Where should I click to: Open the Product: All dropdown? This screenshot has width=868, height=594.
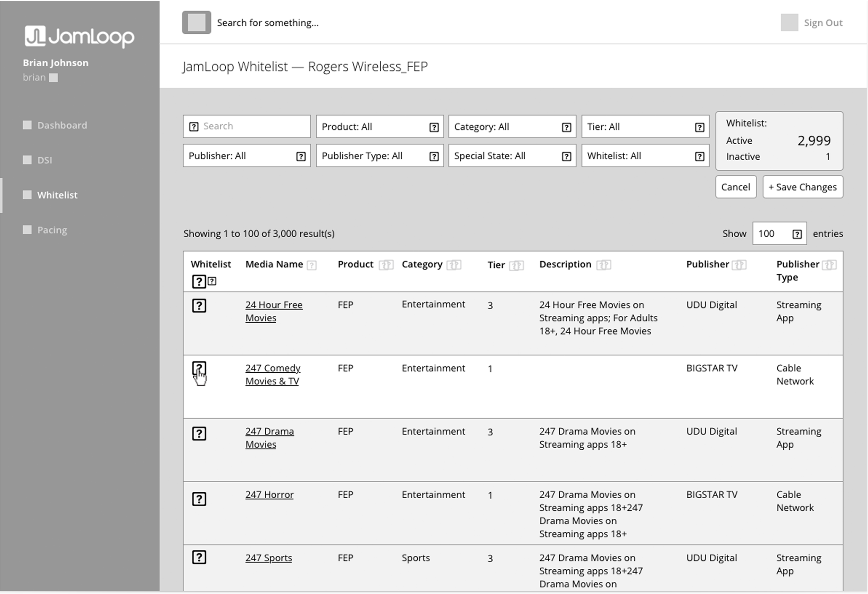[x=379, y=127]
